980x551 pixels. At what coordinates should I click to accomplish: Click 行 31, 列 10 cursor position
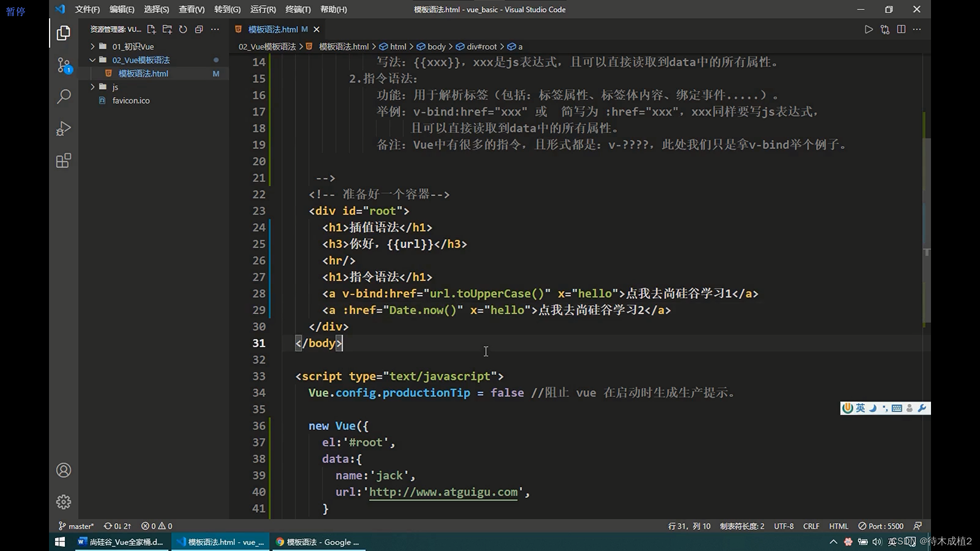click(x=689, y=526)
